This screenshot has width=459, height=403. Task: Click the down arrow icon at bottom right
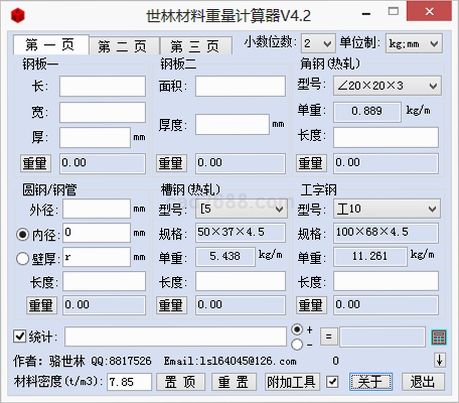coord(440,360)
